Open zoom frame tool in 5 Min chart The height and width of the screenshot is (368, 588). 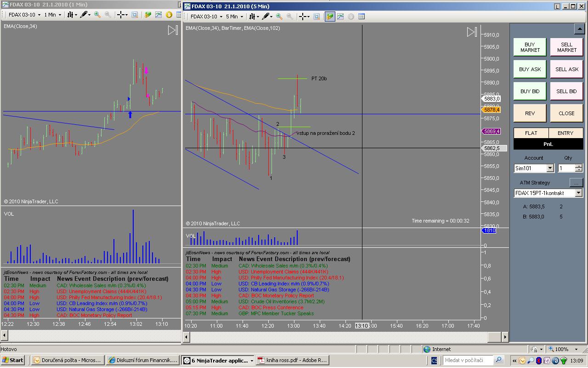[x=317, y=17]
